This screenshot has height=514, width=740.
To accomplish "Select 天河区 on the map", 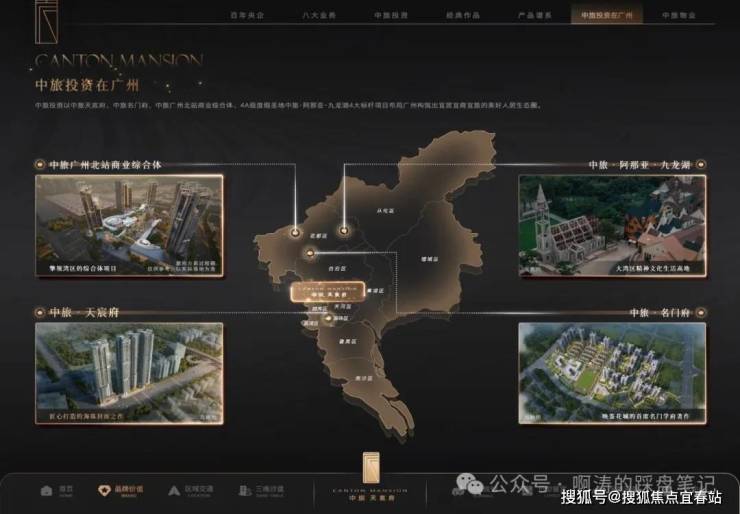I will (x=343, y=306).
